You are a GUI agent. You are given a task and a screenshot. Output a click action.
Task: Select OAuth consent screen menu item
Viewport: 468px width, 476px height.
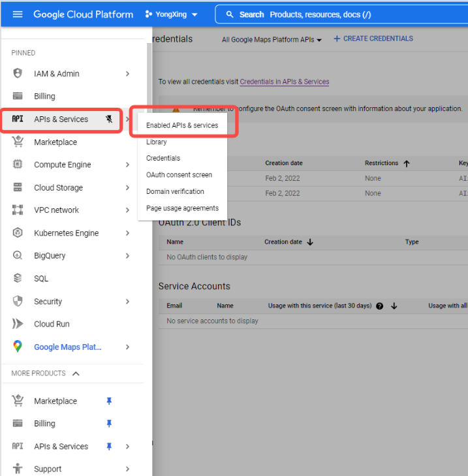[x=182, y=175]
